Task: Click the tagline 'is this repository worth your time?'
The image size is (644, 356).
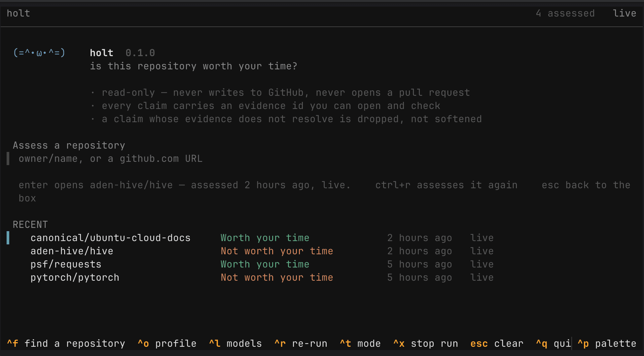Action: tap(194, 66)
